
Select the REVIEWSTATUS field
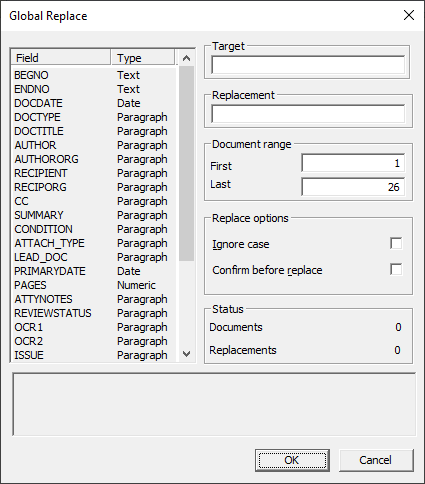(94, 313)
